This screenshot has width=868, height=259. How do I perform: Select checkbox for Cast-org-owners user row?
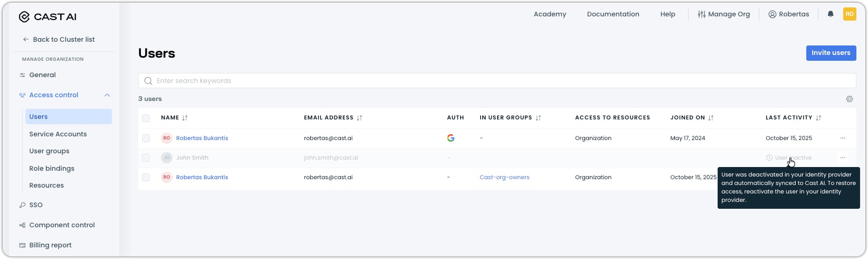pos(146,177)
